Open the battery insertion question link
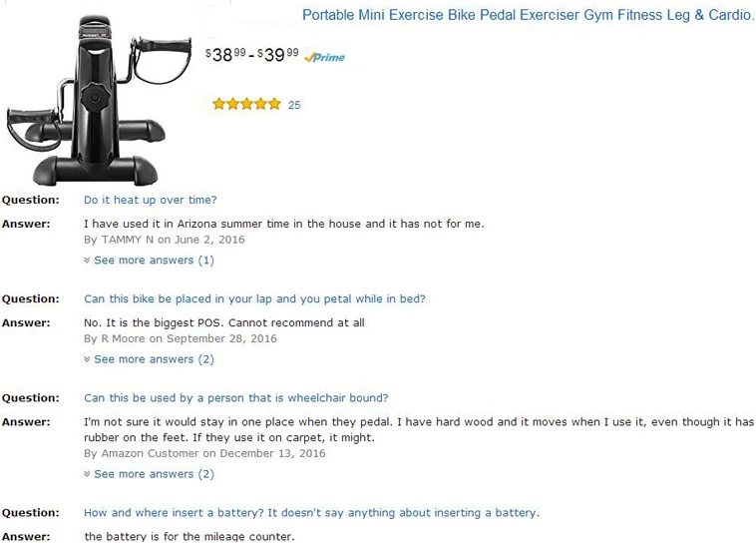The image size is (756, 551). point(311,513)
